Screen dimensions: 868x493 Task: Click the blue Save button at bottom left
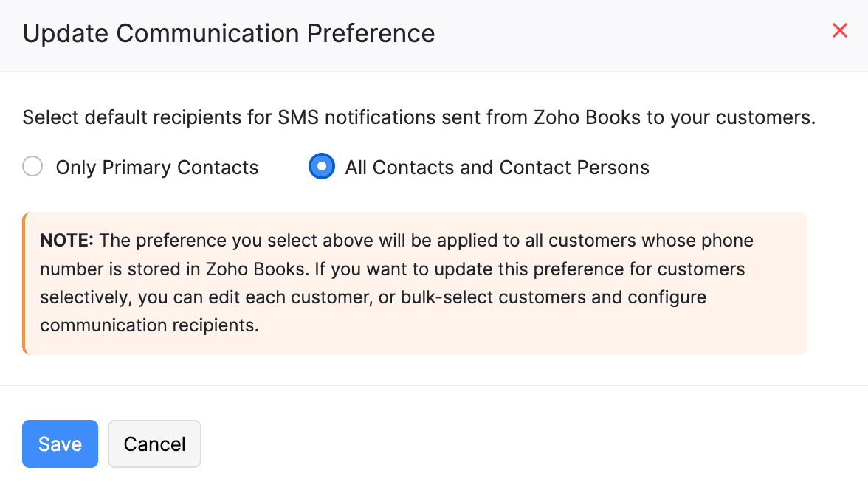click(x=60, y=444)
